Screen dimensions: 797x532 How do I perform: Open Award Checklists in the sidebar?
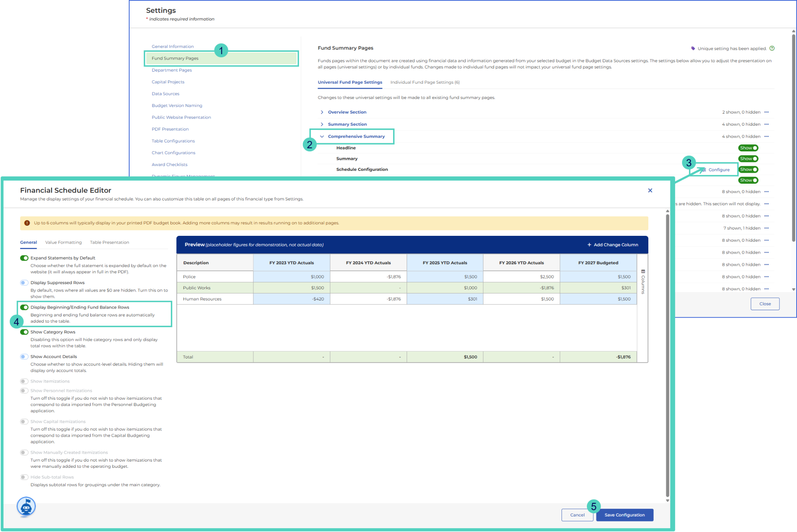point(169,165)
